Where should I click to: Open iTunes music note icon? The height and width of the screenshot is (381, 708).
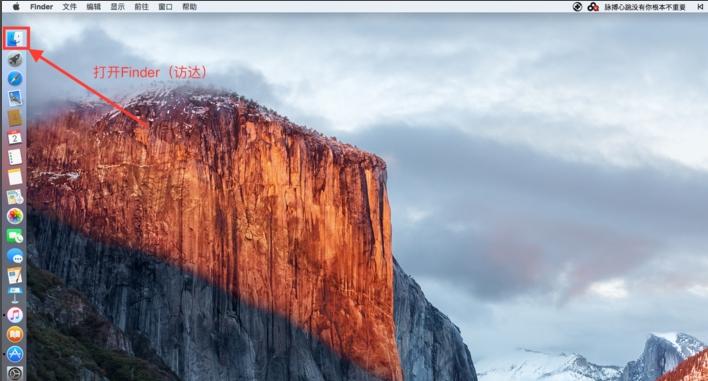[15, 315]
